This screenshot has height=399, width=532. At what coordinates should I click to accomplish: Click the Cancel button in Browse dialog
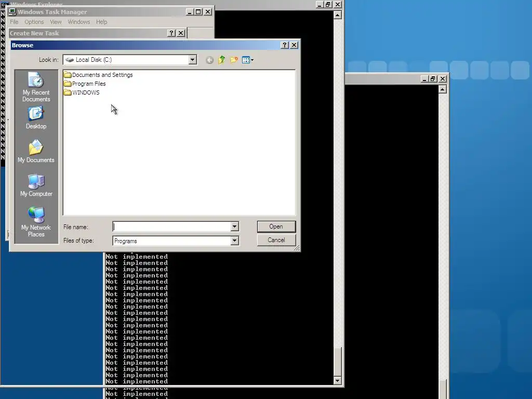pyautogui.click(x=276, y=240)
